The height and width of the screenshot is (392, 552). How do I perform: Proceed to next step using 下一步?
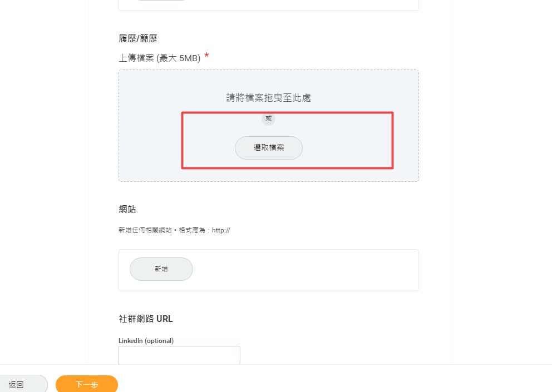click(86, 384)
